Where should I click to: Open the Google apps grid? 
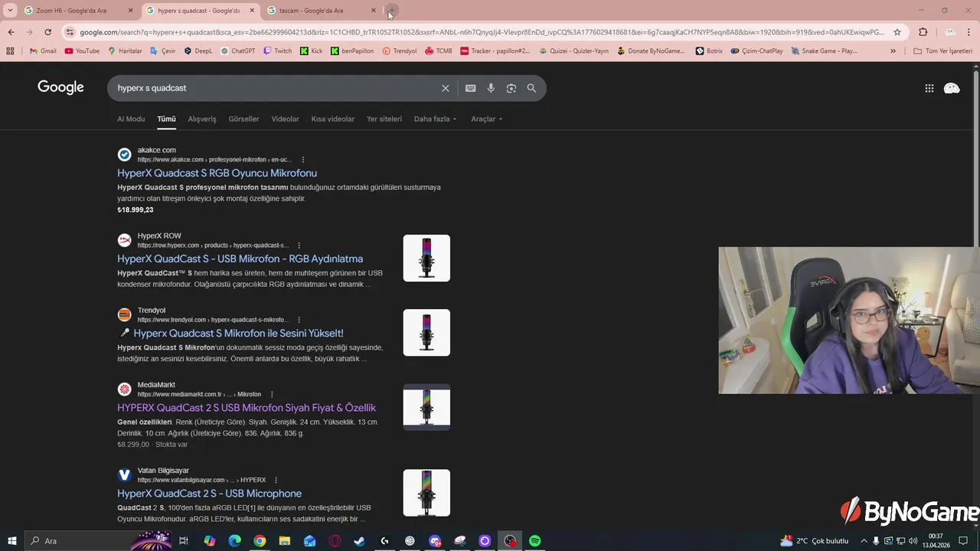pyautogui.click(x=929, y=88)
